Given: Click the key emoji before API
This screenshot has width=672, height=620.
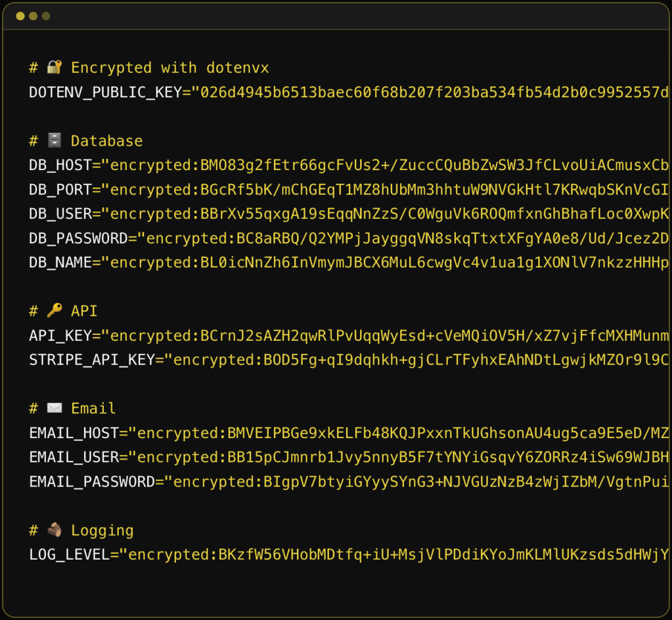Looking at the screenshot, I should pos(54,311).
